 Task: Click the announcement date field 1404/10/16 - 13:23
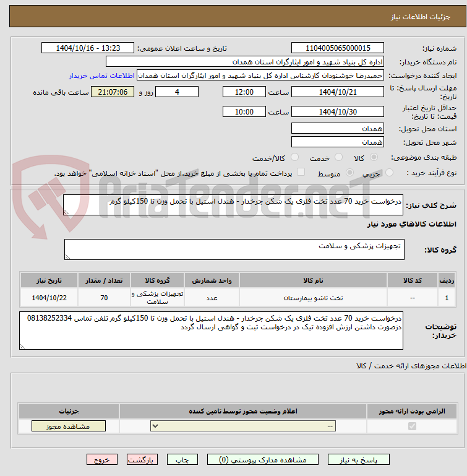click(88, 48)
